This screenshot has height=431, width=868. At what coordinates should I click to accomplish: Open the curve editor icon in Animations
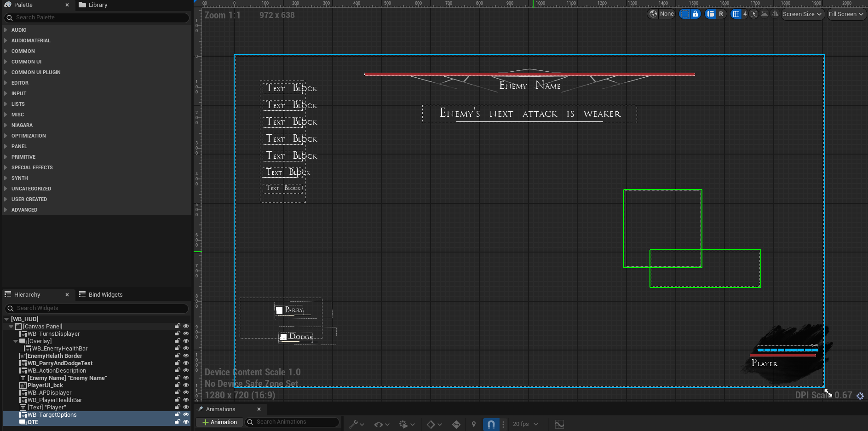pyautogui.click(x=559, y=424)
